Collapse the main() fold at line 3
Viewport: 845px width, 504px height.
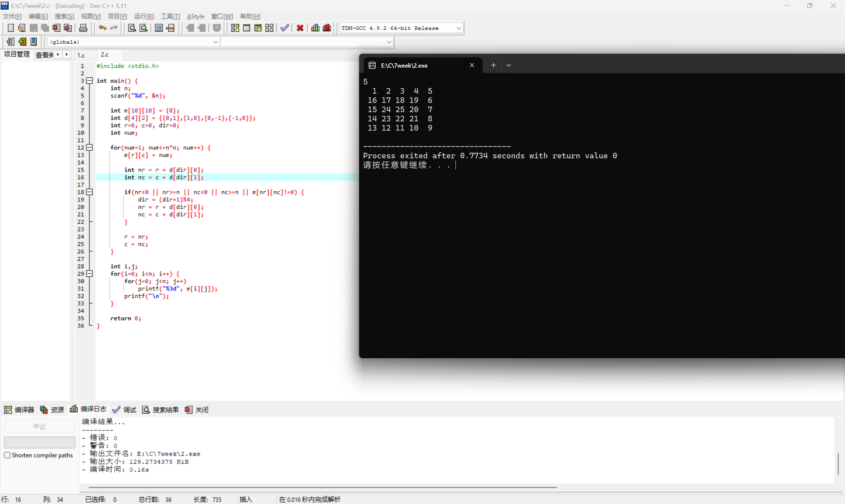click(x=89, y=80)
